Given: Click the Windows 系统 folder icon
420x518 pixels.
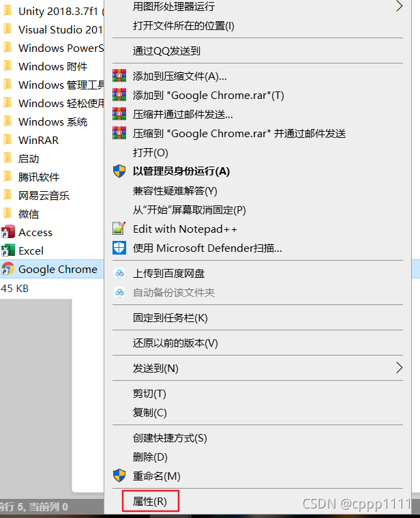Looking at the screenshot, I should coord(7,121).
